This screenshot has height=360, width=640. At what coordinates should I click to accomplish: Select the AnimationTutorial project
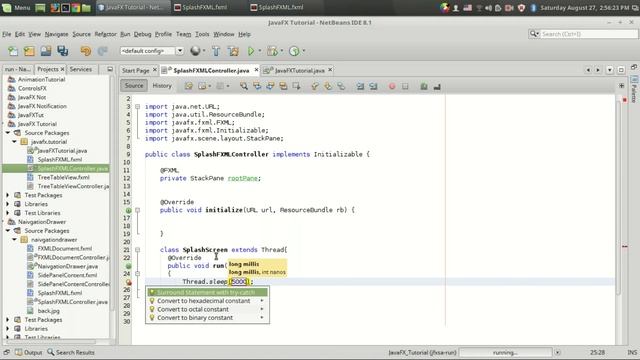click(41, 80)
